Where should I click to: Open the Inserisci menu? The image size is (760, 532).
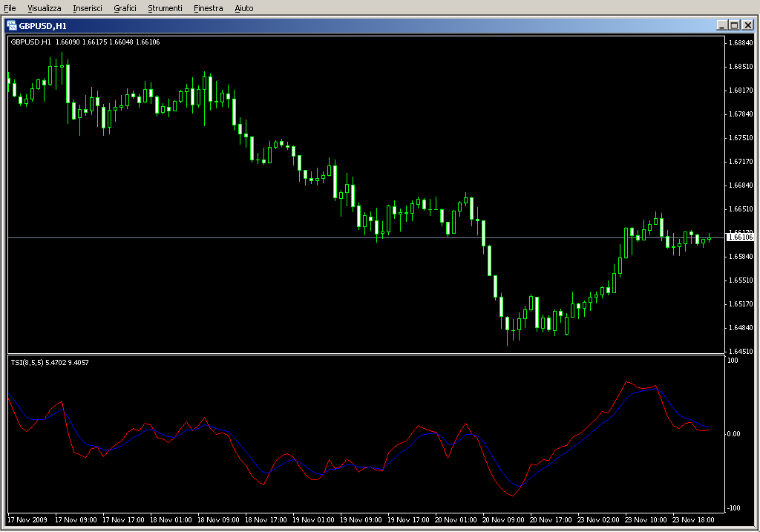88,8
